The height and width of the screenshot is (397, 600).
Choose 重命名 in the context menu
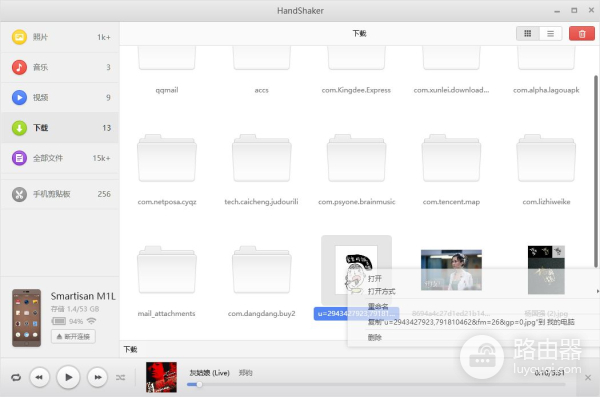[378, 306]
